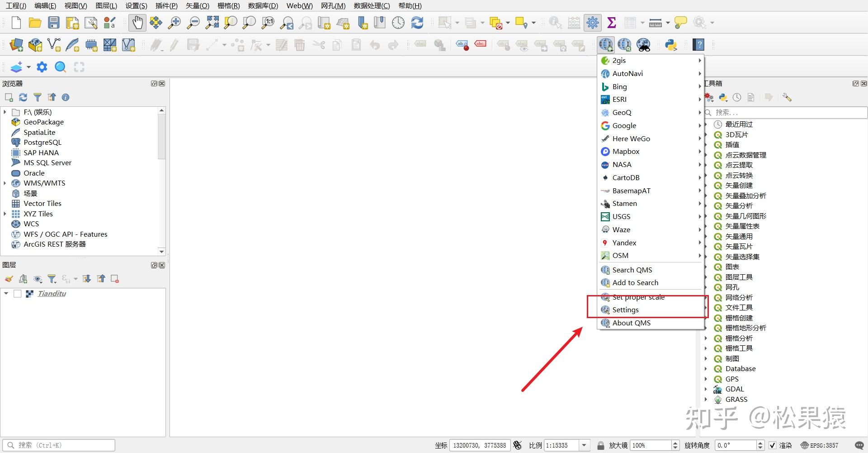Open the Google submenu entry

click(651, 126)
